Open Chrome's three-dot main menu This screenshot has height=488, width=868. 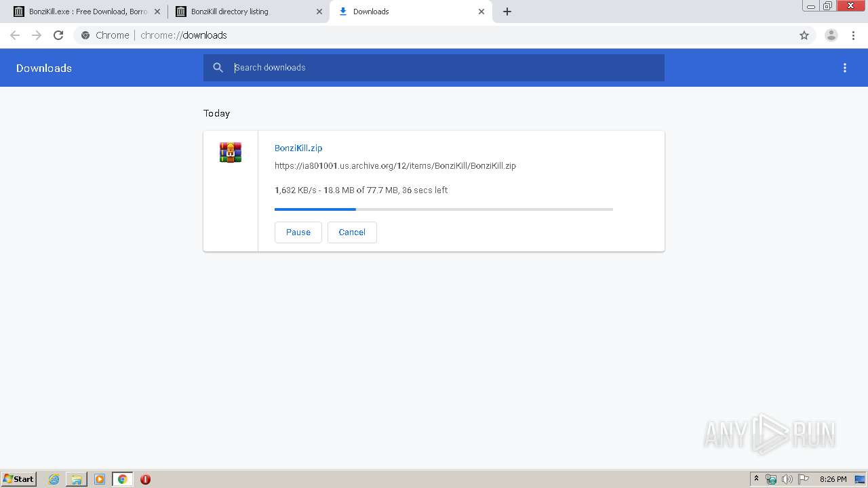coord(854,35)
